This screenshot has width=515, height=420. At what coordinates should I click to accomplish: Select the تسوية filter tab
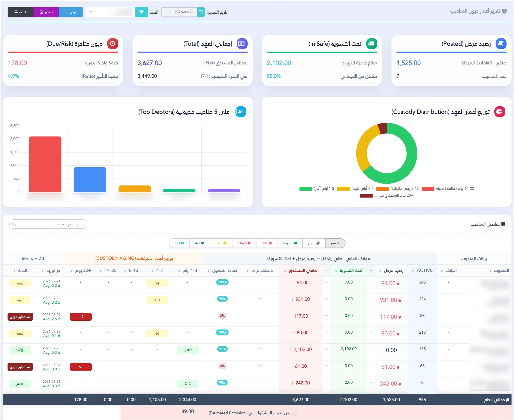pos(290,243)
